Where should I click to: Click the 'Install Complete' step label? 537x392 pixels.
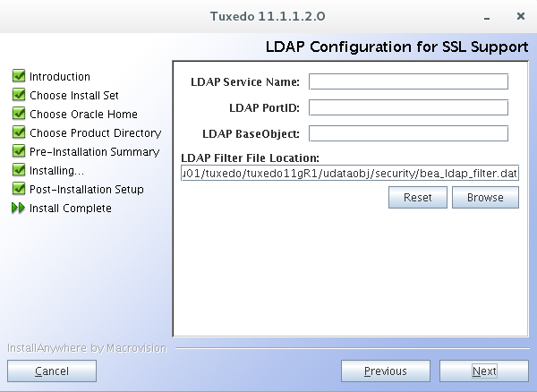71,209
